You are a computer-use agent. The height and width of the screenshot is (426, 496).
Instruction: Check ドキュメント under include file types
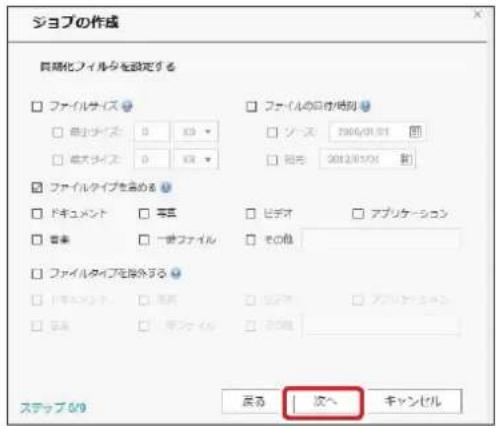37,214
